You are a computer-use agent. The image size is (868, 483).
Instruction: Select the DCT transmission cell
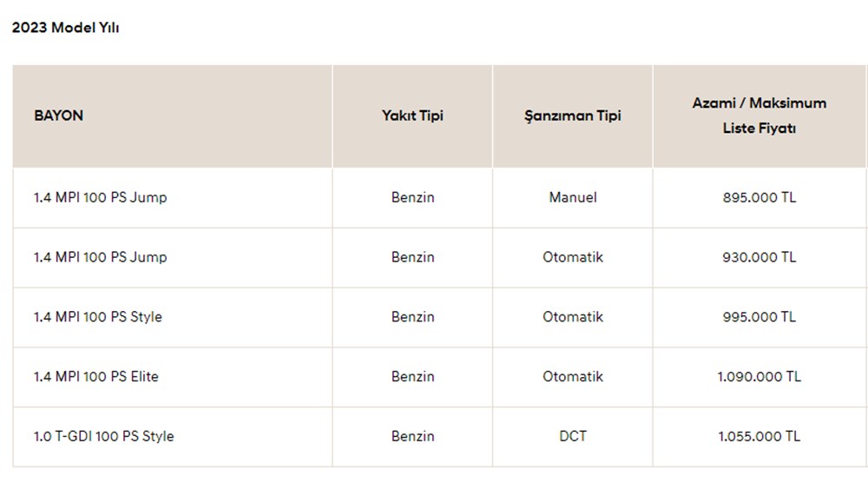pos(573,436)
